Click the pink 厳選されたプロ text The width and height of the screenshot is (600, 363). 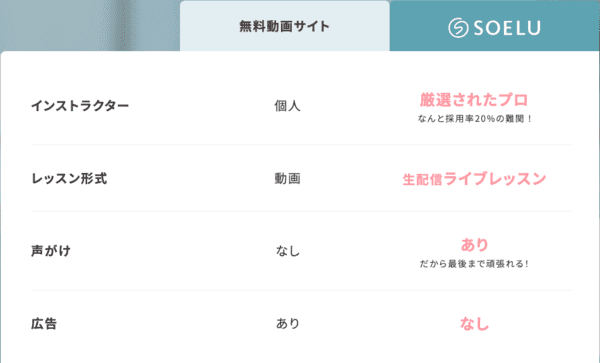click(474, 100)
